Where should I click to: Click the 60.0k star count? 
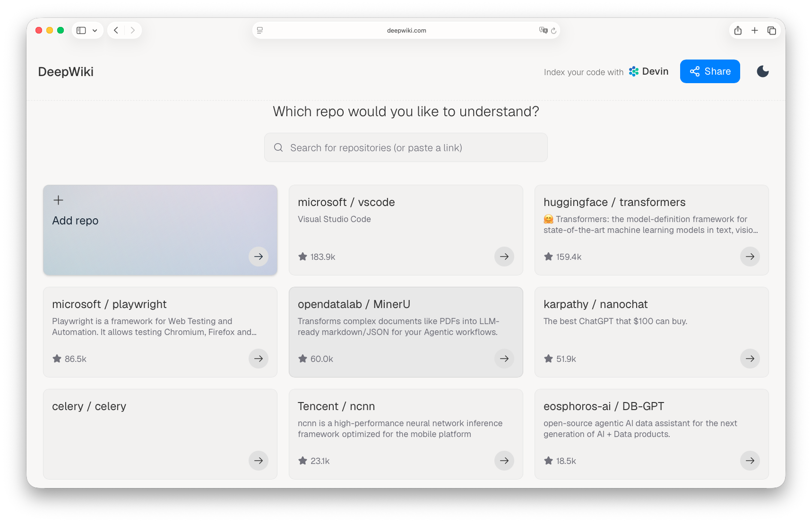(x=322, y=359)
